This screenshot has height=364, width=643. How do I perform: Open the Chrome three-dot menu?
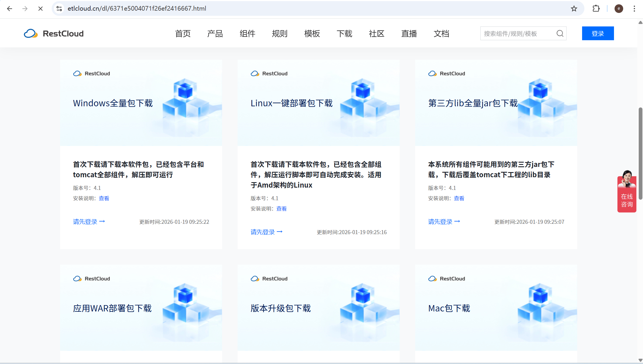[x=634, y=9]
